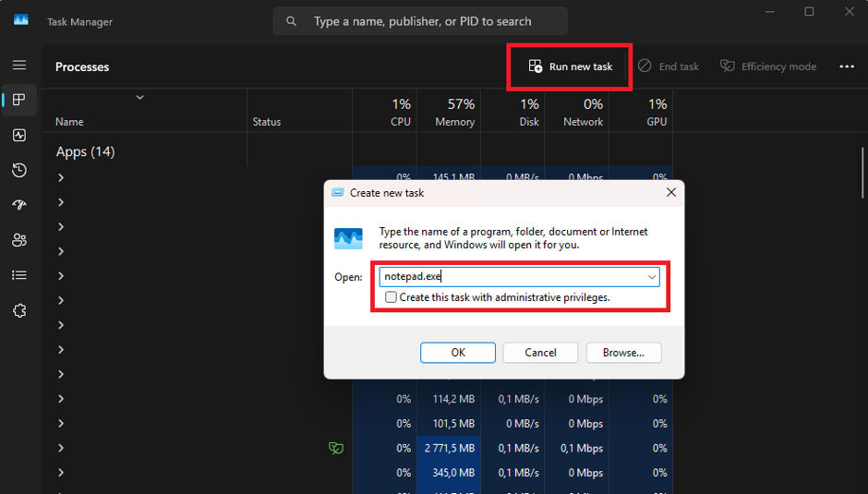868x494 pixels.
Task: Expand the app row using 101,5 MB memory
Action: coord(61,423)
